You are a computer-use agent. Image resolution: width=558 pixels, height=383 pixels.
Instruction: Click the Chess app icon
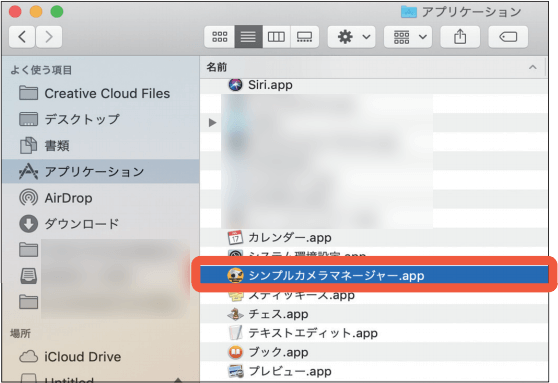click(235, 314)
